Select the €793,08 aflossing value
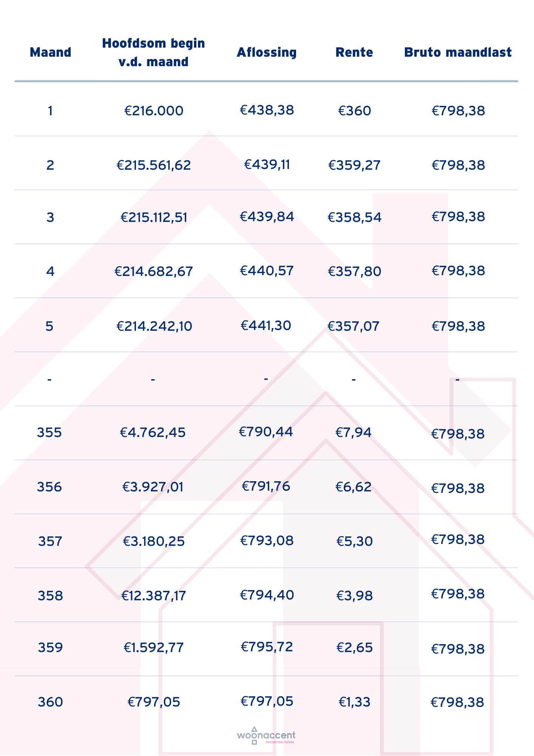The width and height of the screenshot is (534, 756). coord(267,541)
